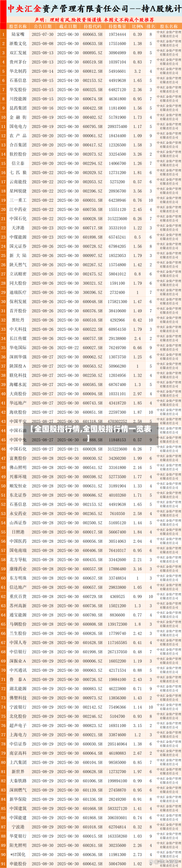Select the stock name 迪瑞医疗
Viewport: 182px width, 868px height.
[x=18, y=293]
